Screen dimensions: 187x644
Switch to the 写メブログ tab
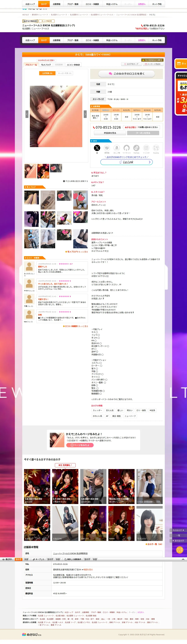point(46,65)
